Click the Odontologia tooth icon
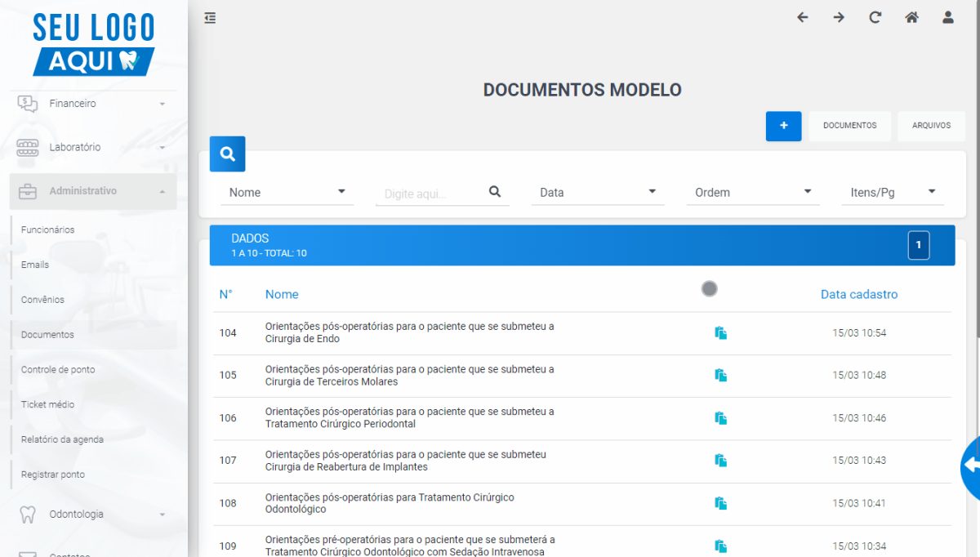The width and height of the screenshot is (980, 557). click(28, 515)
